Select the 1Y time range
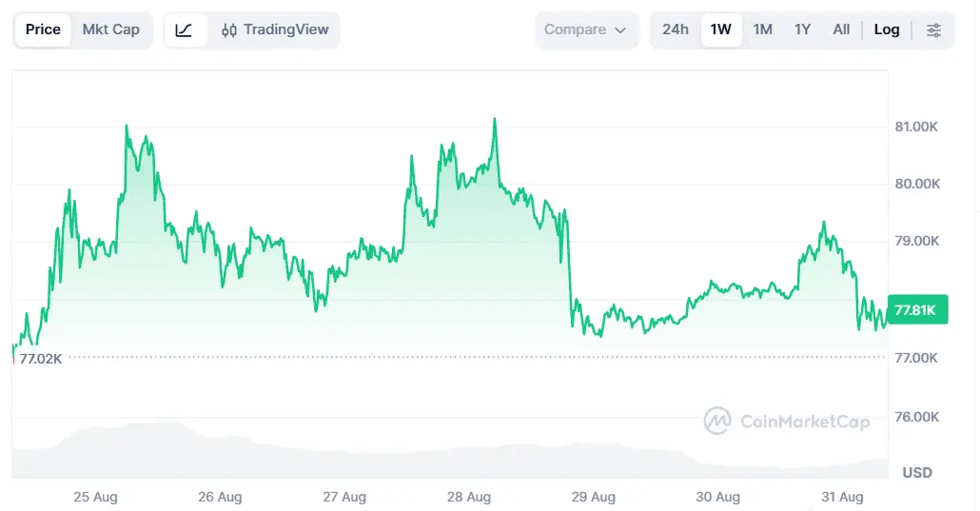The width and height of the screenshot is (980, 511). 802,29
